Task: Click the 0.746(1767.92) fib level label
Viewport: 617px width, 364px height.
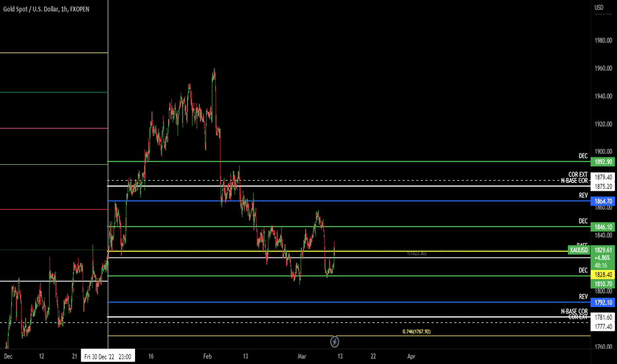Action: 416,332
